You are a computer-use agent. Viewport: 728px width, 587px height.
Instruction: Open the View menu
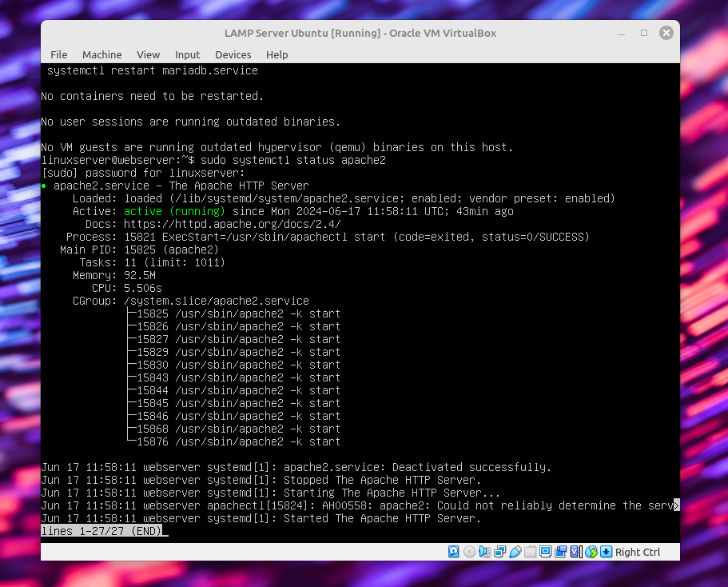pos(149,55)
